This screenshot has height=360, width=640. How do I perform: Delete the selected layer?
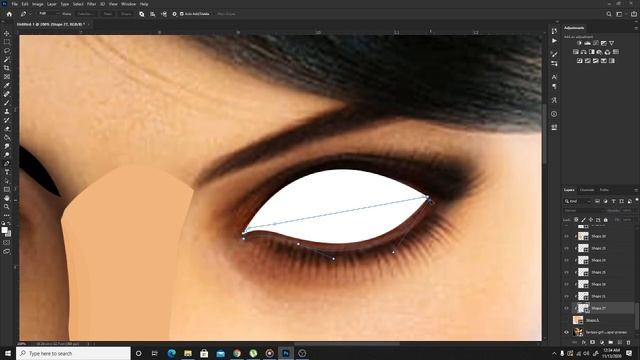629,342
